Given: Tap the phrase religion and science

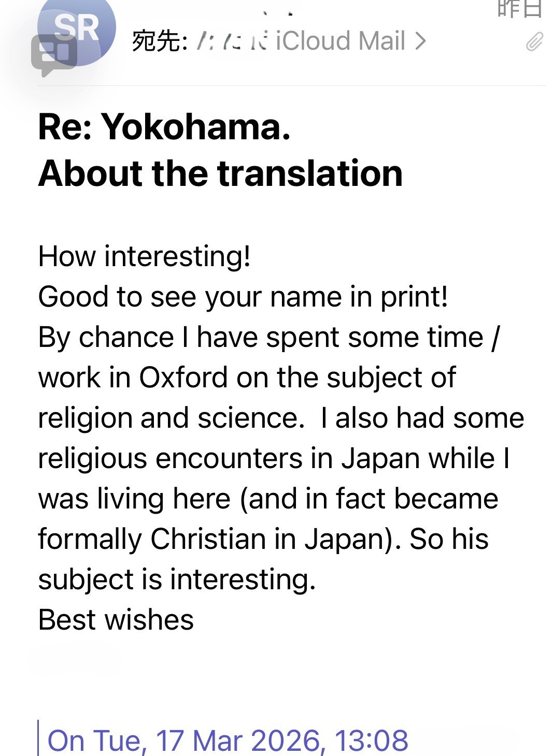Looking at the screenshot, I should [x=171, y=418].
